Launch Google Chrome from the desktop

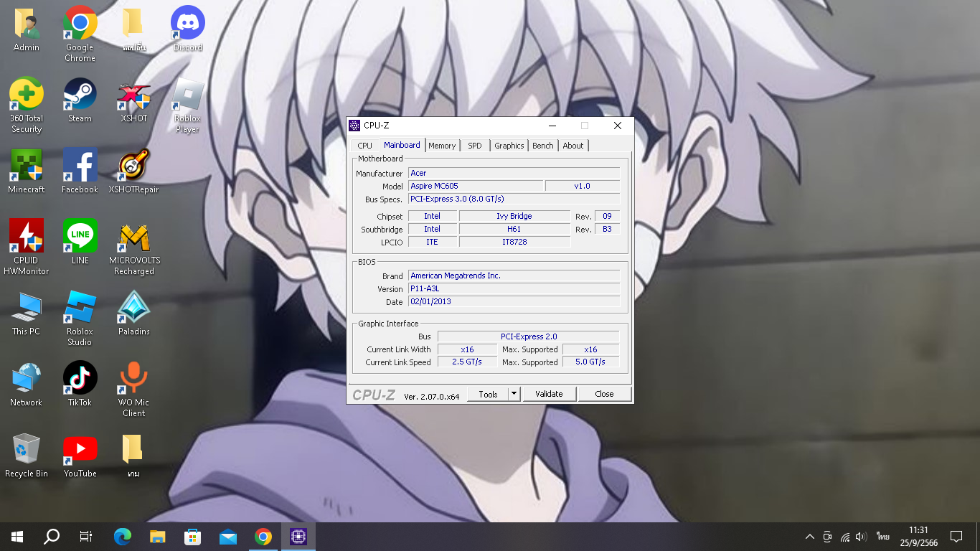80,34
